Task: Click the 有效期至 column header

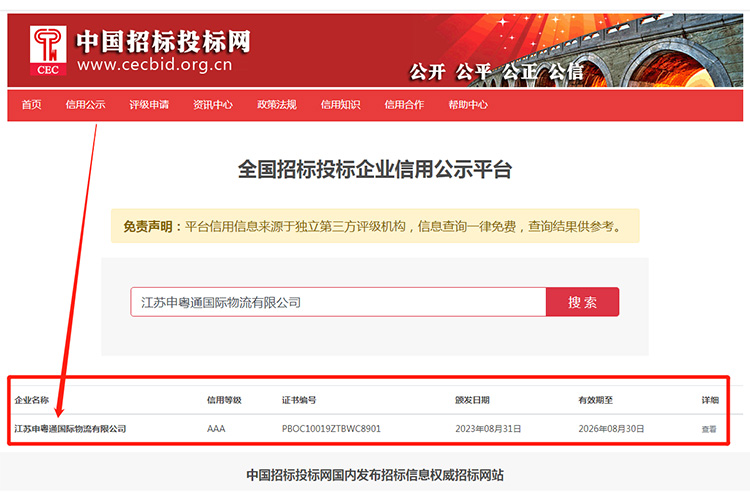Action: tap(596, 400)
